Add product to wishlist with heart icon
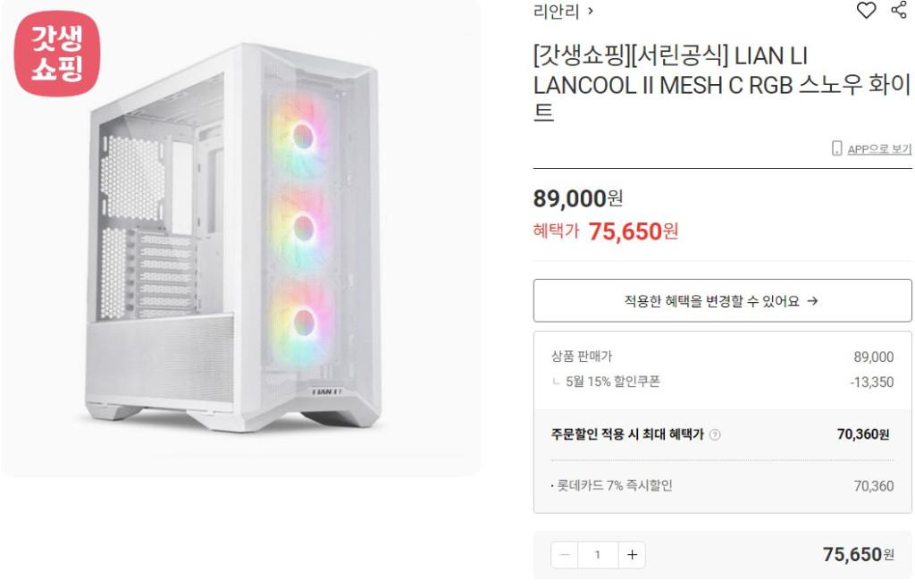This screenshot has width=915, height=588. (x=866, y=11)
